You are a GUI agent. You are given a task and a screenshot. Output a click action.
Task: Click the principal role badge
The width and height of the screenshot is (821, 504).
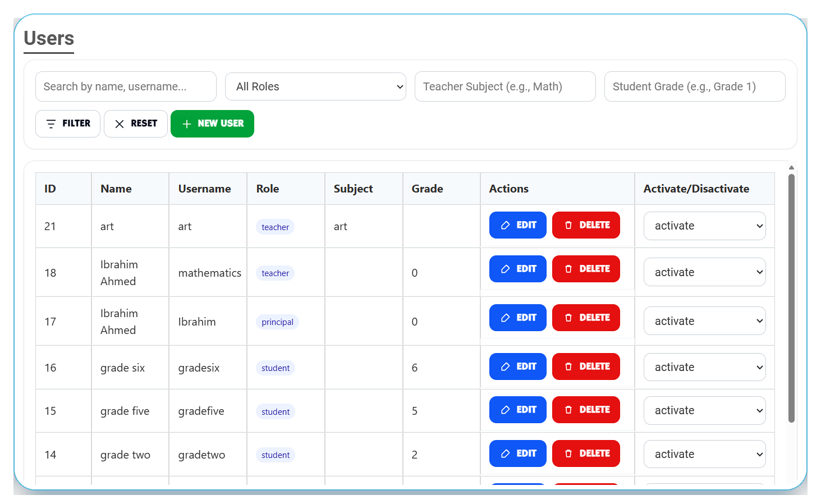277,322
